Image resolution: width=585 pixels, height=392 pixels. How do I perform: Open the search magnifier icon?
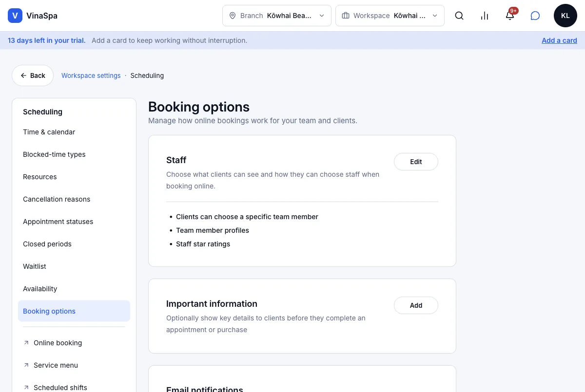(x=459, y=16)
